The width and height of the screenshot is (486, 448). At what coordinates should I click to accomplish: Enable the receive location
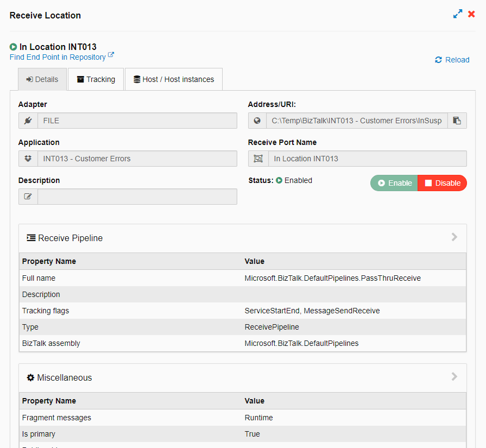point(394,183)
